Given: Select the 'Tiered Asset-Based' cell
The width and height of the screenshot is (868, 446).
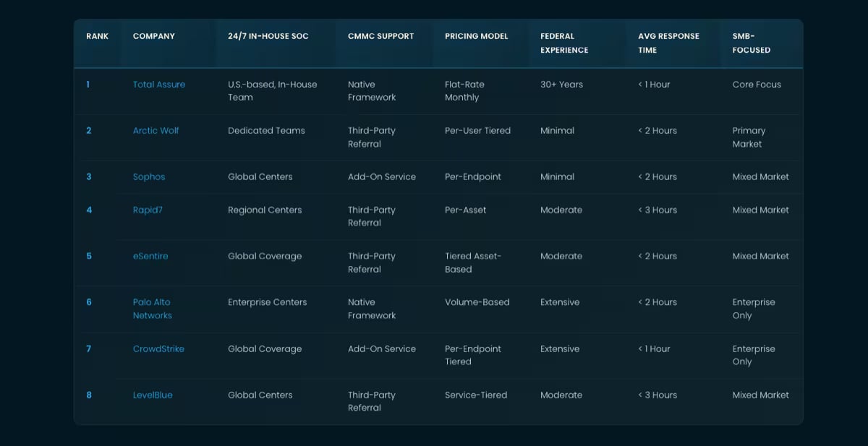Looking at the screenshot, I should (473, 263).
